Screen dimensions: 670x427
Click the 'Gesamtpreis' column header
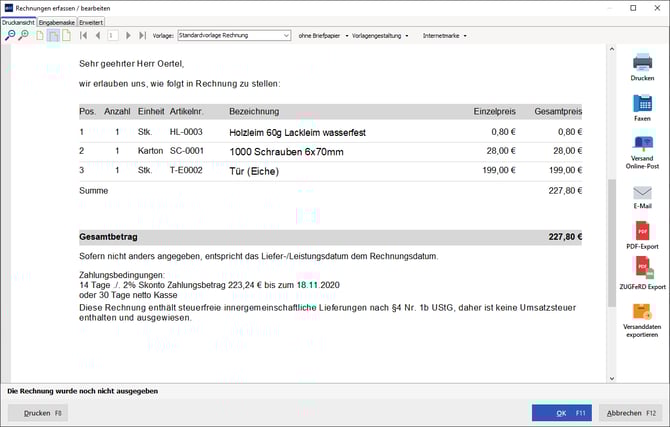558,112
